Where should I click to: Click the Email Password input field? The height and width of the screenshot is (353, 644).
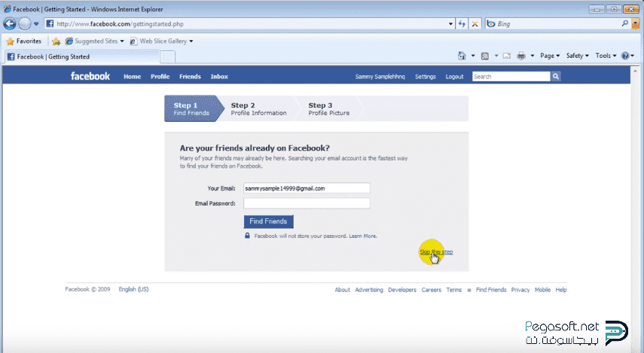pyautogui.click(x=307, y=203)
